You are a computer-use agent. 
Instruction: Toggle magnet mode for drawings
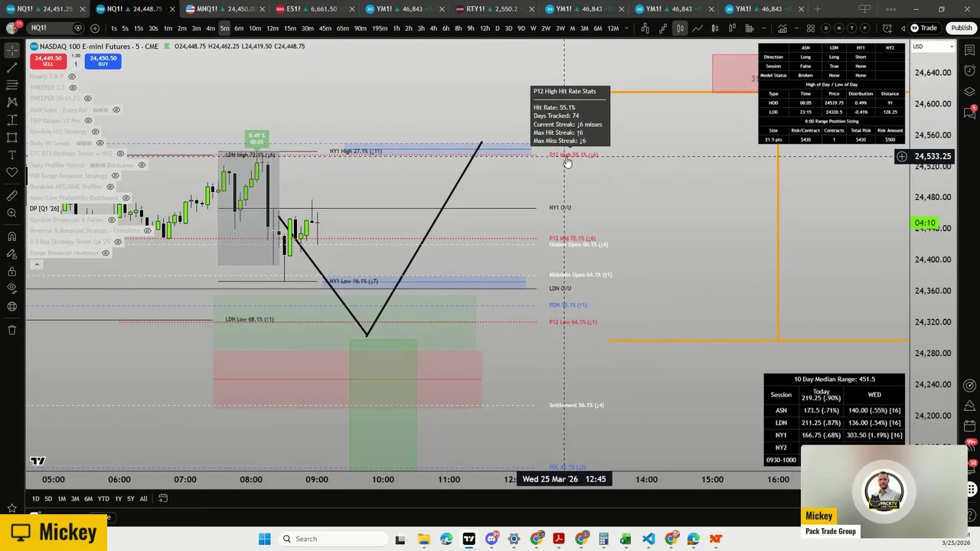[x=12, y=236]
